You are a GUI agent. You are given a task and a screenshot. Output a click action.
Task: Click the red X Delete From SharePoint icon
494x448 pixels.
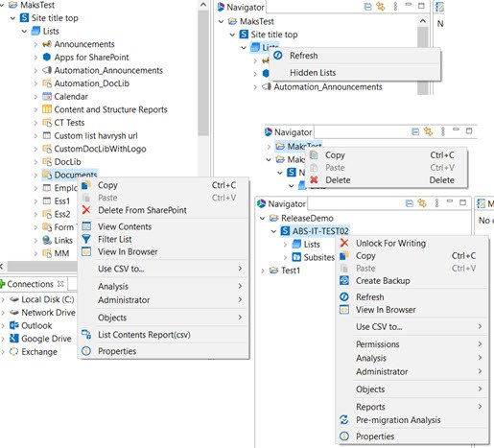pyautogui.click(x=86, y=210)
